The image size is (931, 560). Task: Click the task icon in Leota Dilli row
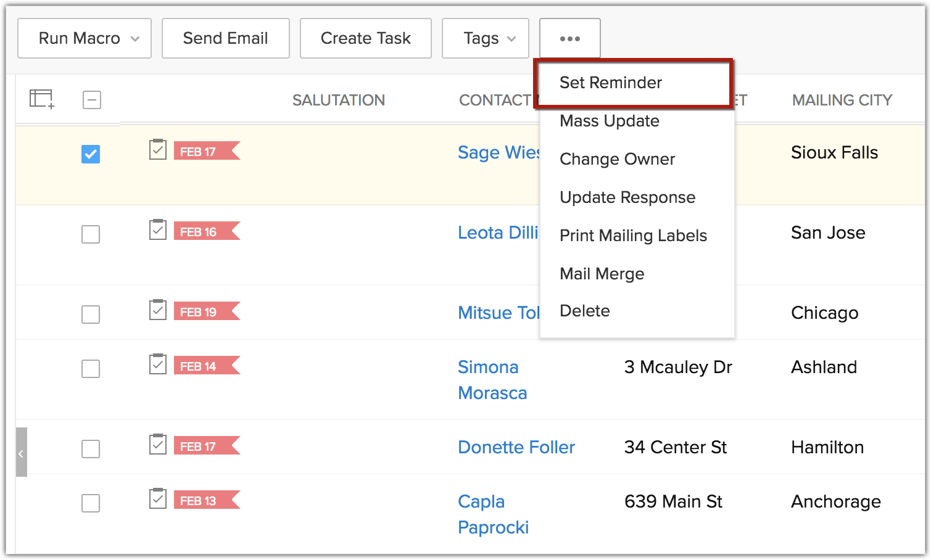point(158,229)
